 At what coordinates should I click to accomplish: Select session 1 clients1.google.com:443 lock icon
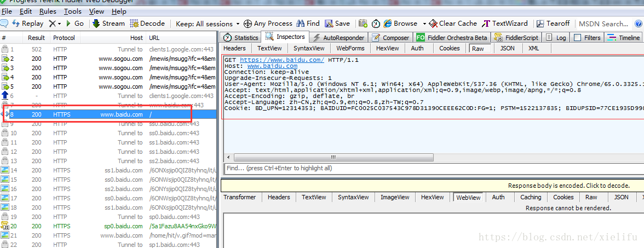(5, 49)
